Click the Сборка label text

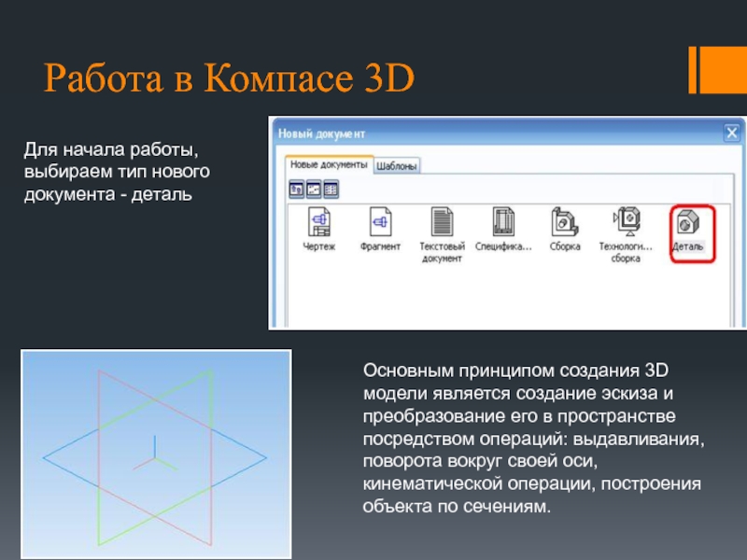coord(565,246)
